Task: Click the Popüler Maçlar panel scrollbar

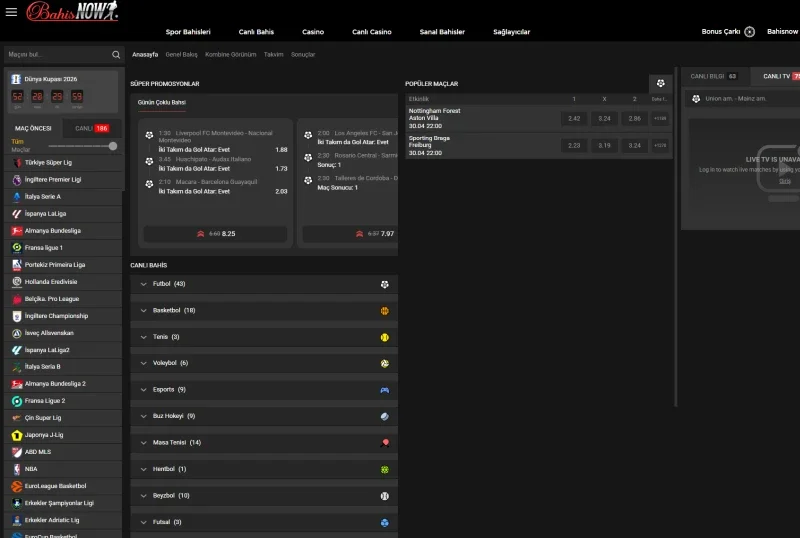Action: pos(676,237)
